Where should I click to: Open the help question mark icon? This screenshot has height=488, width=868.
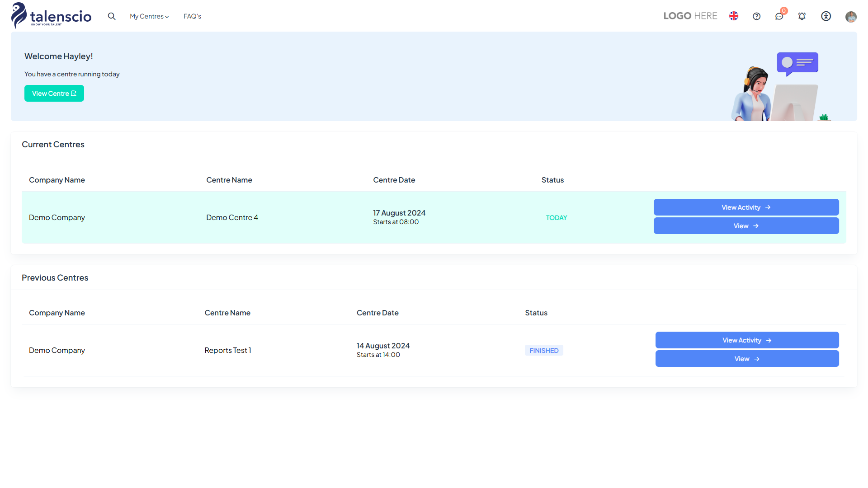[756, 16]
